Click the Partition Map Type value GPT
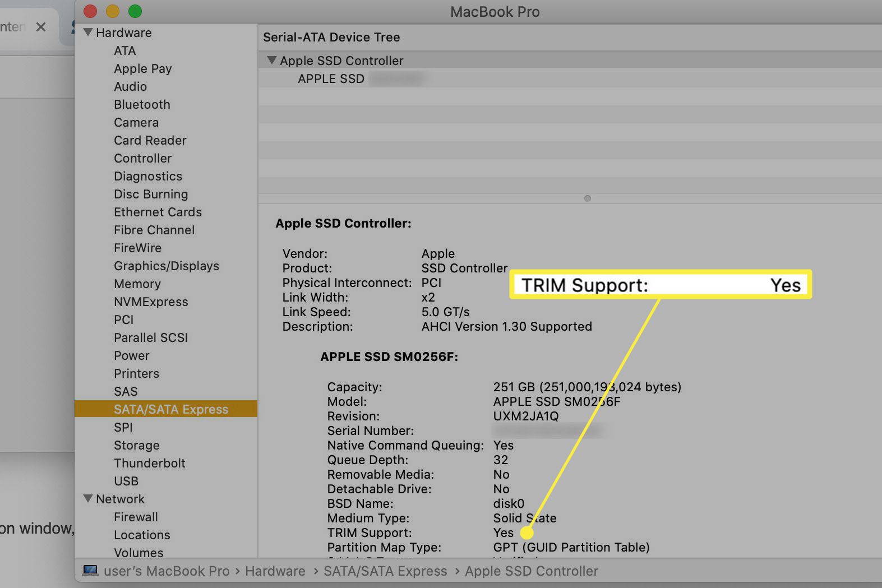 (x=571, y=547)
